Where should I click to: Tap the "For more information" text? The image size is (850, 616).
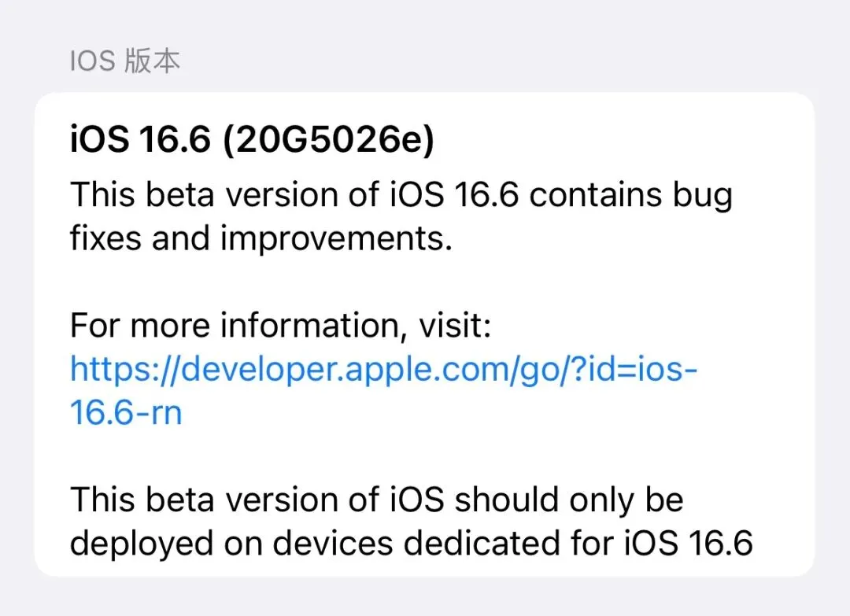(x=236, y=326)
